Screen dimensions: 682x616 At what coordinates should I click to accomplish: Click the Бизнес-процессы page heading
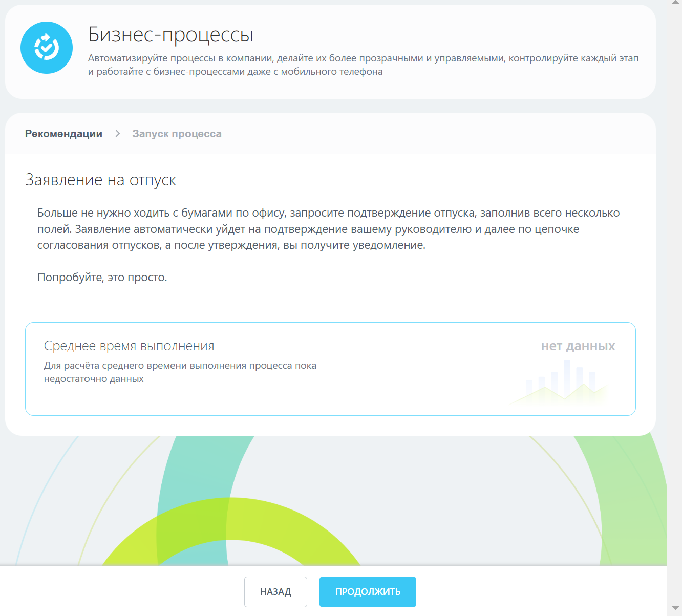tap(170, 35)
